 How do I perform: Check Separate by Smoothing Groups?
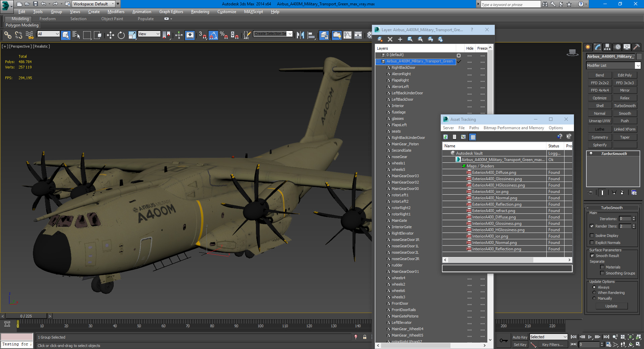tap(602, 273)
